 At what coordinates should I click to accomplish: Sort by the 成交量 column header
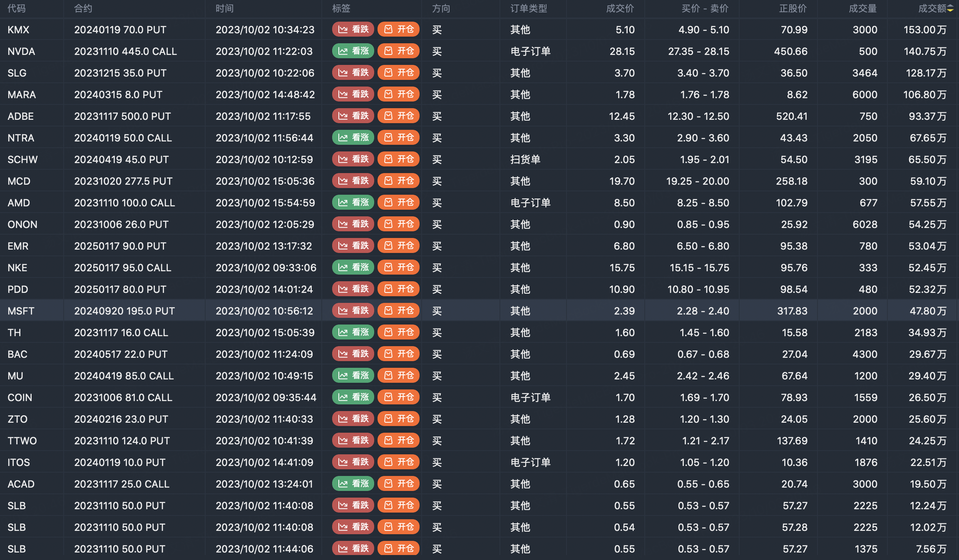[x=862, y=8]
